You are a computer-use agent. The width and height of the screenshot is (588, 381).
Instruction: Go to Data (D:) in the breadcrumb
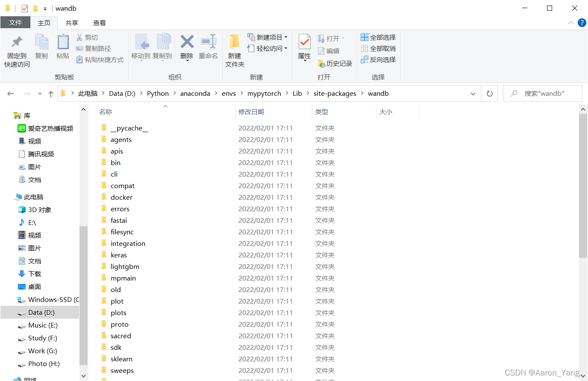[x=122, y=94]
